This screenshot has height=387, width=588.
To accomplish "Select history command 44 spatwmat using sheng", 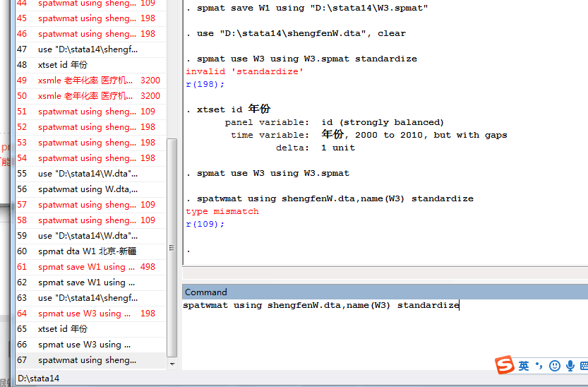I will [91, 4].
